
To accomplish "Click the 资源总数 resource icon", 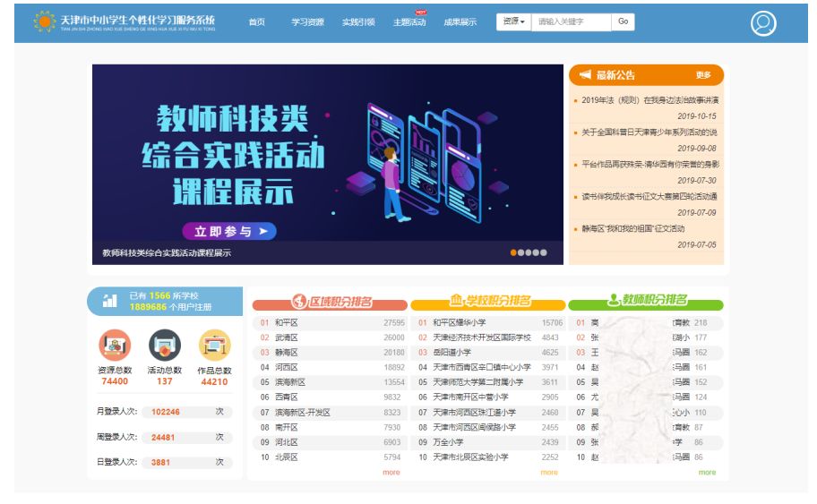I will tap(114, 346).
